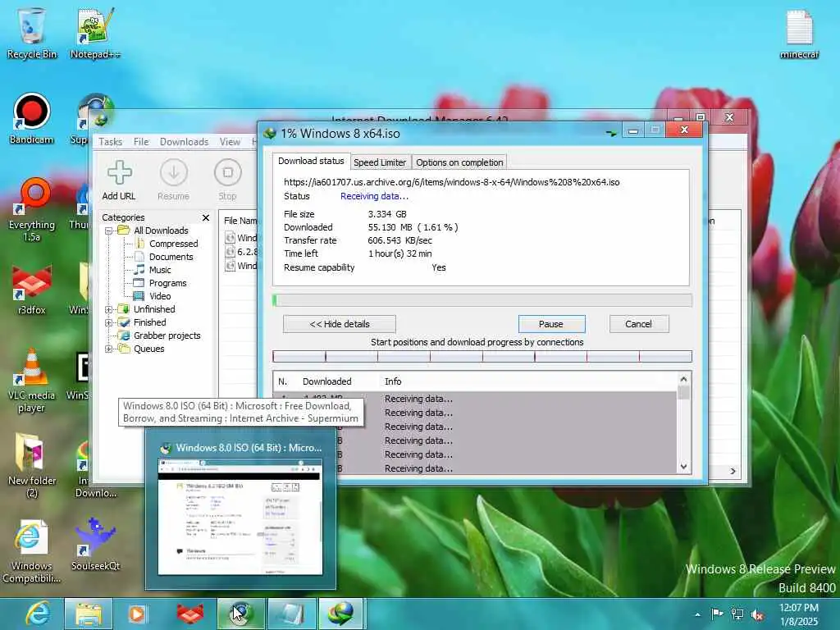
Task: Open the Bandicam desktop shortcut
Action: point(31,119)
